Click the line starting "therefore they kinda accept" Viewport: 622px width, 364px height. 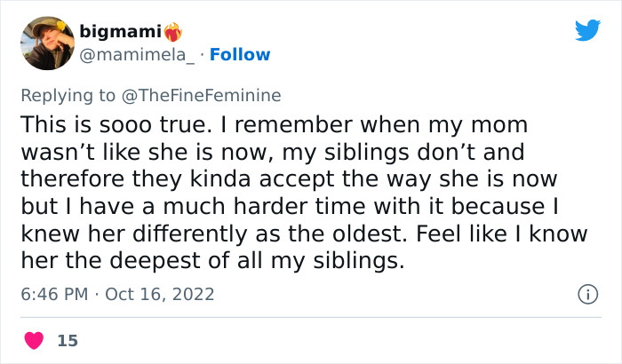[x=284, y=178]
